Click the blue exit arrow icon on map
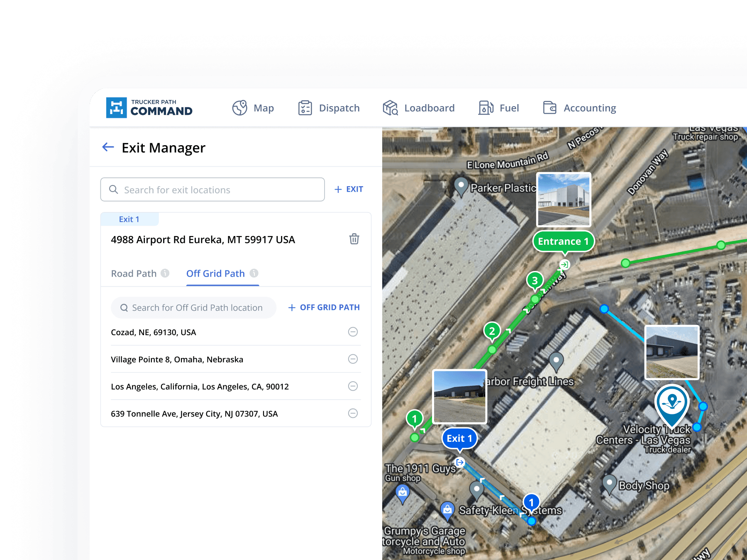The image size is (747, 560). coord(460,462)
